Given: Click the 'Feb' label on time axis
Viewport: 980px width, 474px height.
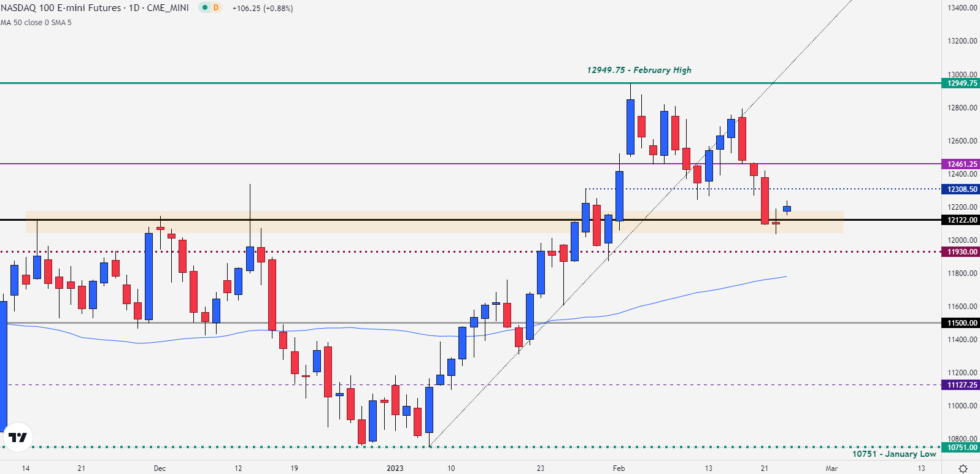Looking at the screenshot, I should pyautogui.click(x=619, y=468).
